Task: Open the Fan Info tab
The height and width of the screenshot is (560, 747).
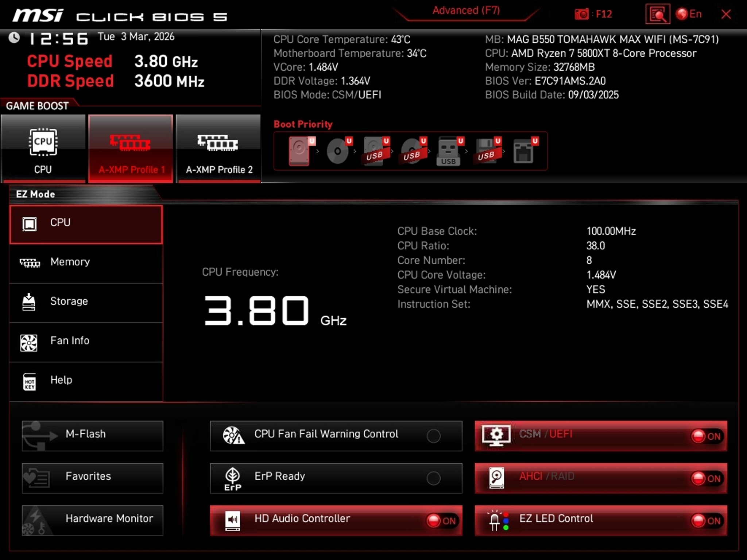Action: (x=86, y=342)
